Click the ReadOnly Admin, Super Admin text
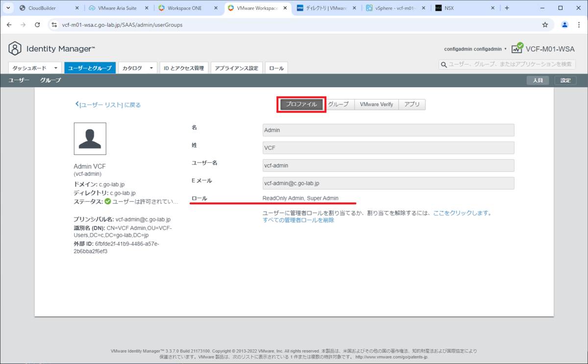The image size is (588, 364). pyautogui.click(x=300, y=198)
